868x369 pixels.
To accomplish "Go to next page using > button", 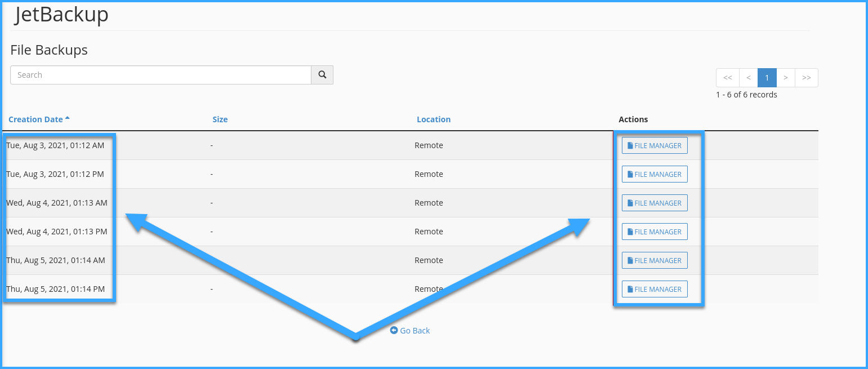I will click(786, 78).
